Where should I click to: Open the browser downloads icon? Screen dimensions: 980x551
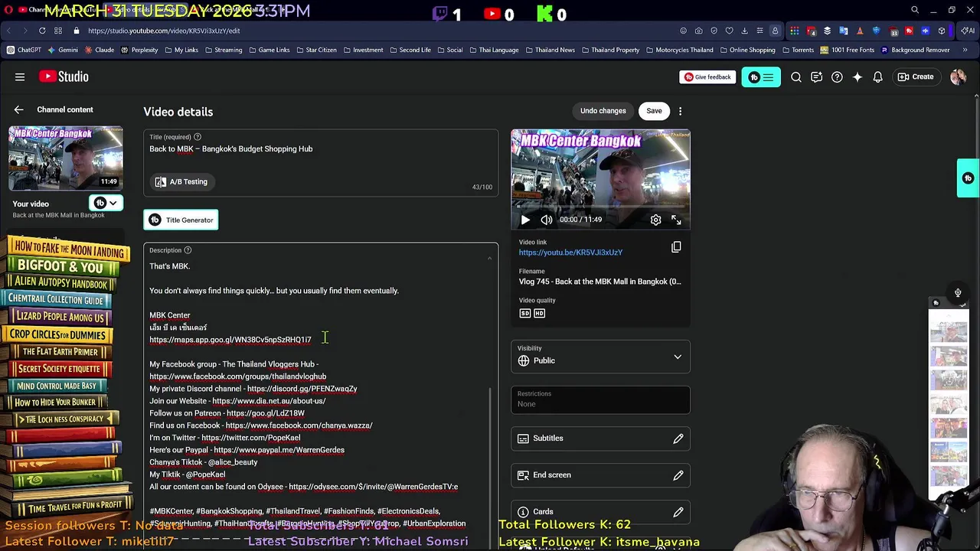[x=744, y=31]
